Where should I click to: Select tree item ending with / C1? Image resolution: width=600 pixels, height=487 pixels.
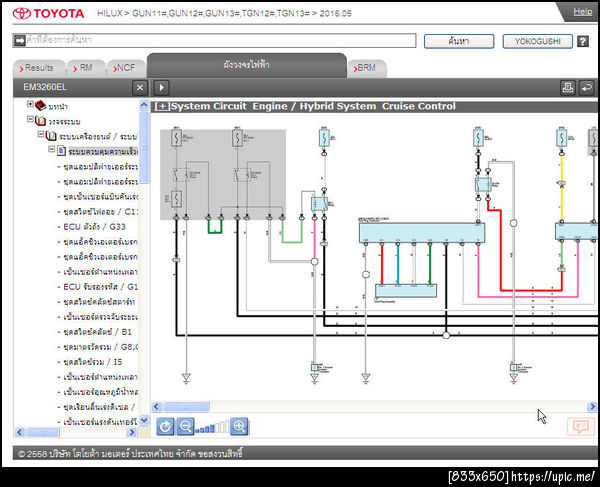tap(100, 212)
